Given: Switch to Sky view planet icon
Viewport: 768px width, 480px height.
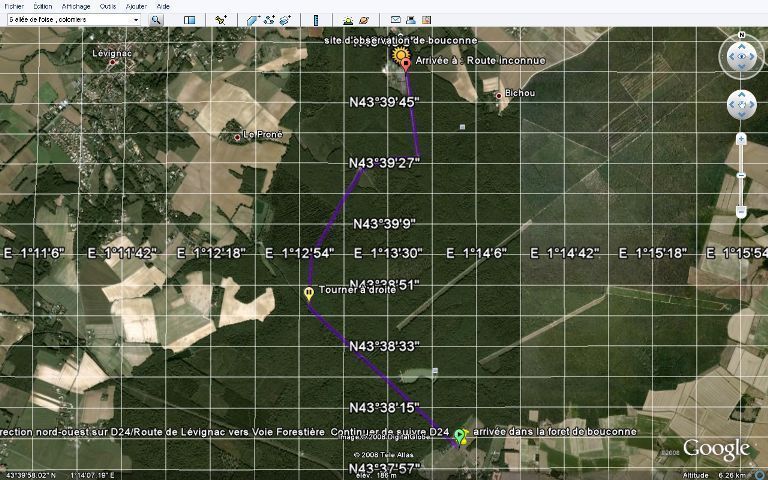Looking at the screenshot, I should [364, 20].
